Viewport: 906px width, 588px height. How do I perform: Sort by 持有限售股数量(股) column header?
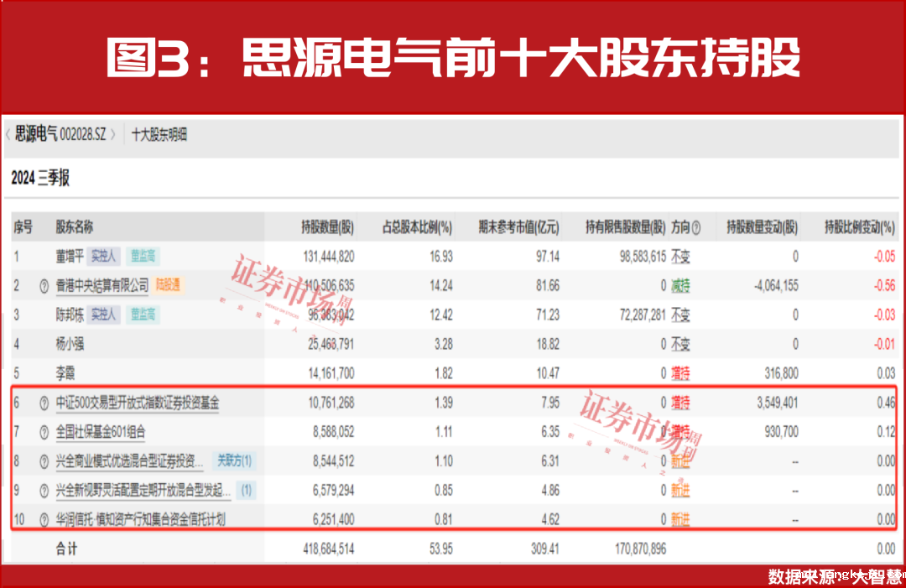(x=625, y=227)
